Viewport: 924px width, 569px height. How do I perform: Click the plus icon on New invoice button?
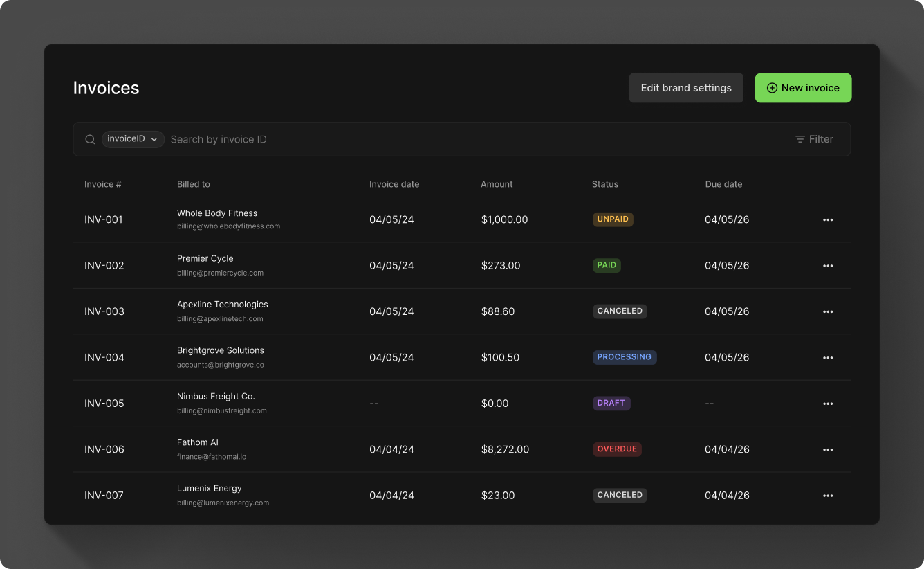click(x=771, y=88)
